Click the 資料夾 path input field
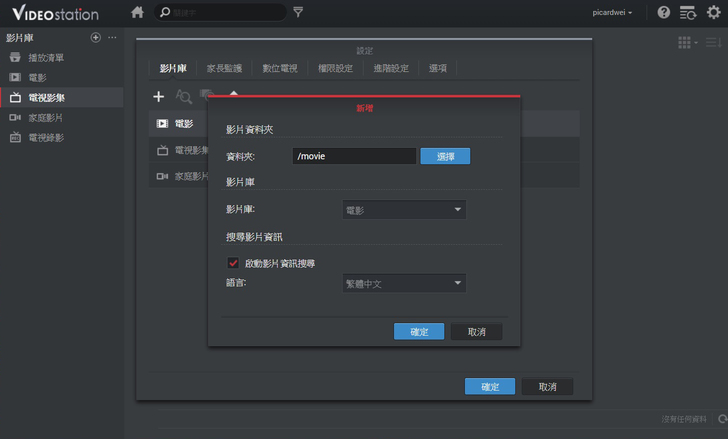Screen dimensions: 728x439 click(x=354, y=156)
